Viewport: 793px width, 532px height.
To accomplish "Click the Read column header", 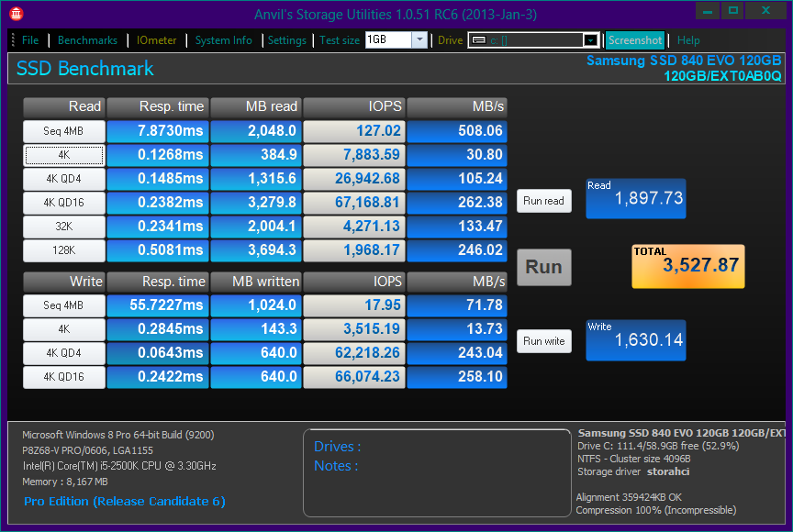I will tap(63, 107).
